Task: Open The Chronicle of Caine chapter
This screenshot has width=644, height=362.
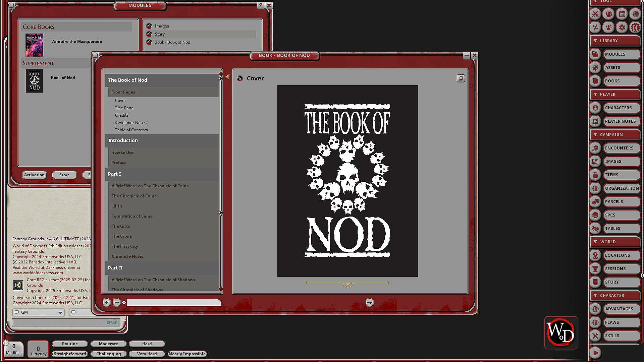Action: point(134,196)
